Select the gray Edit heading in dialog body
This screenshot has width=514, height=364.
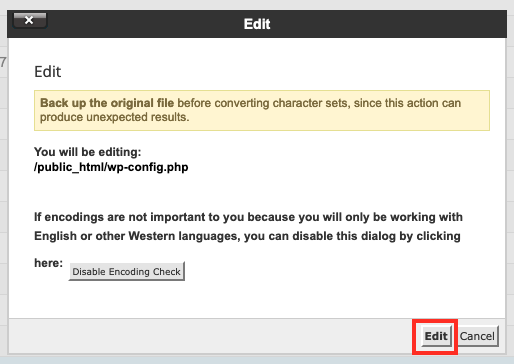[47, 72]
